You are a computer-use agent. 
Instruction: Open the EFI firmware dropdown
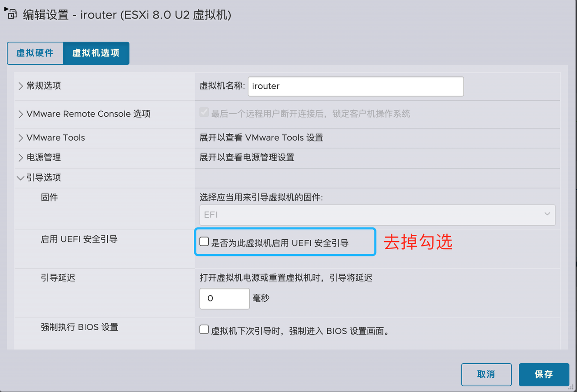[x=377, y=215]
